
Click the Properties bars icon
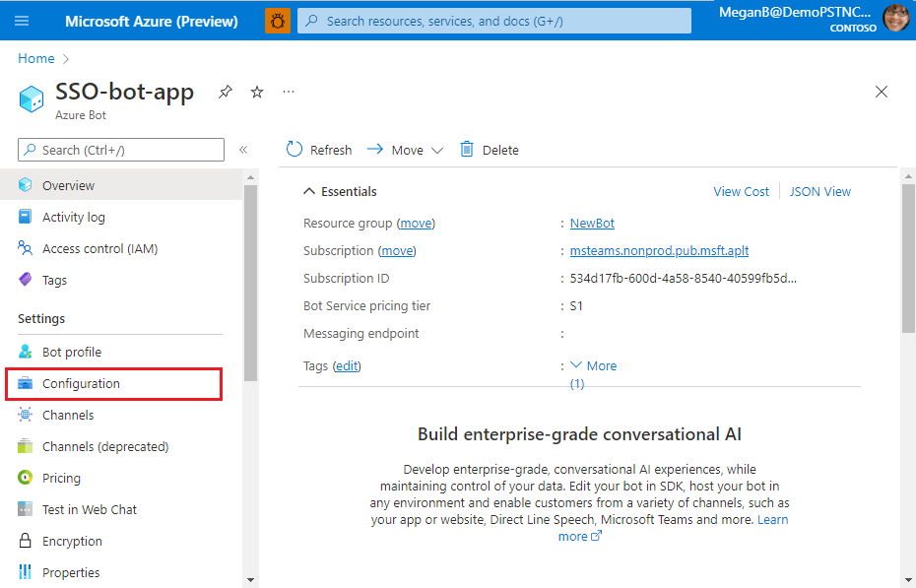[x=26, y=572]
